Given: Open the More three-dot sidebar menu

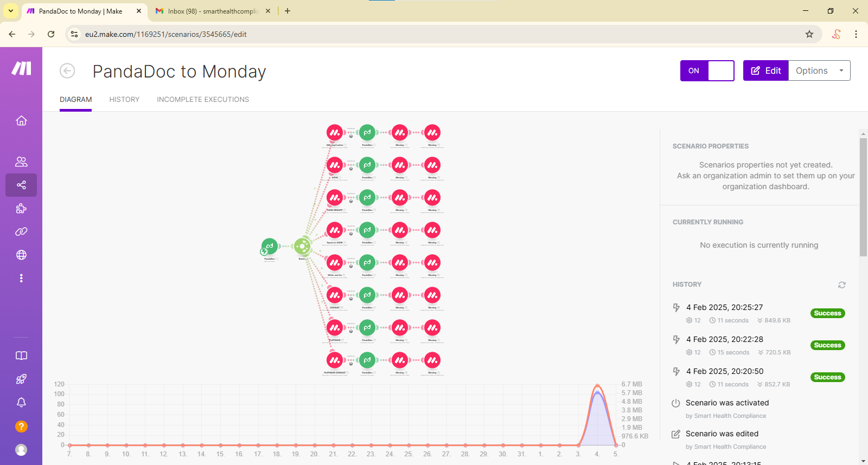Looking at the screenshot, I should tap(21, 278).
